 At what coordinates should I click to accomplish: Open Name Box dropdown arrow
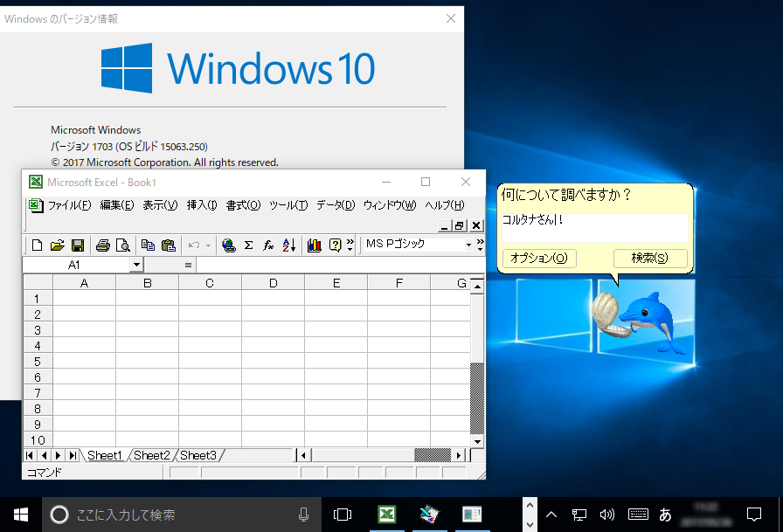[137, 265]
